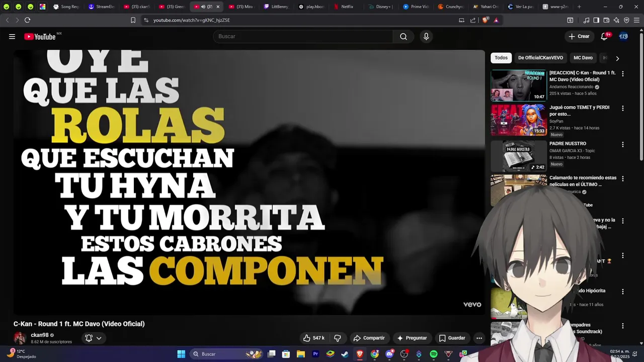This screenshot has width=644, height=362.
Task: Start voice search with the microphone
Action: 426,36
